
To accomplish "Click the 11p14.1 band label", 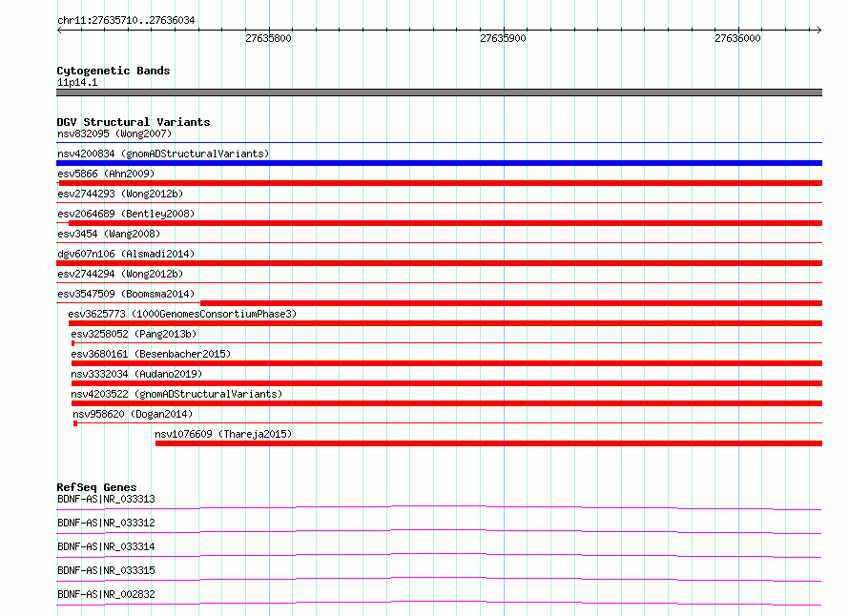I will (x=77, y=82).
